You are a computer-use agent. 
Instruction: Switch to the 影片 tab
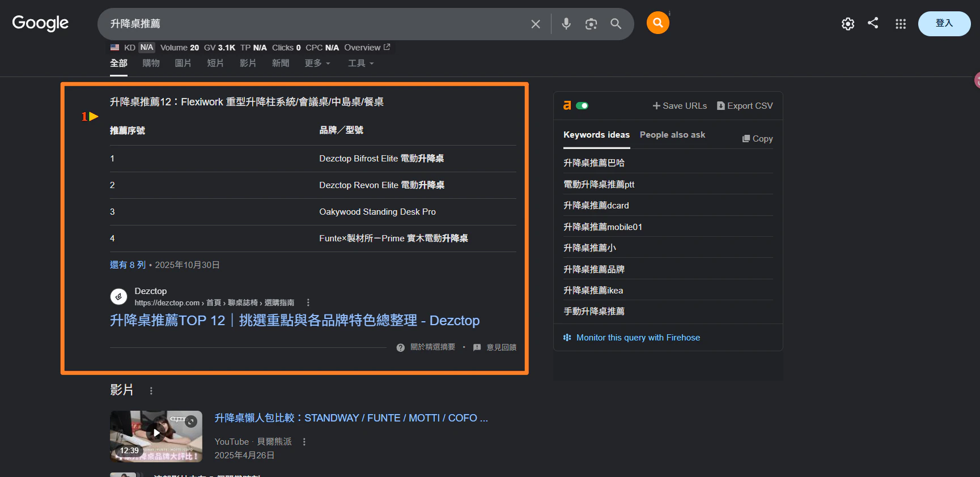248,63
